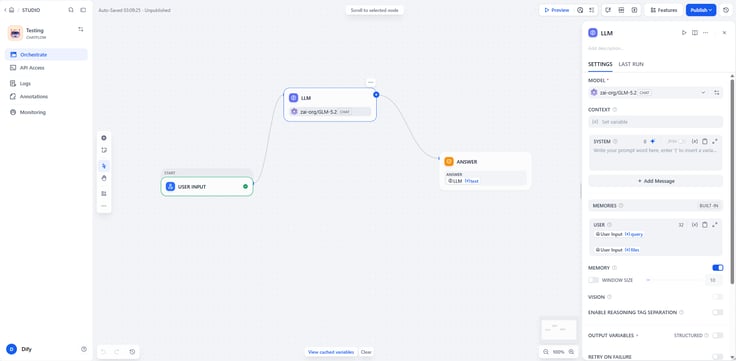The height and width of the screenshot is (361, 736).
Task: Enable the WINDOW SIZE toggle
Action: (593, 280)
